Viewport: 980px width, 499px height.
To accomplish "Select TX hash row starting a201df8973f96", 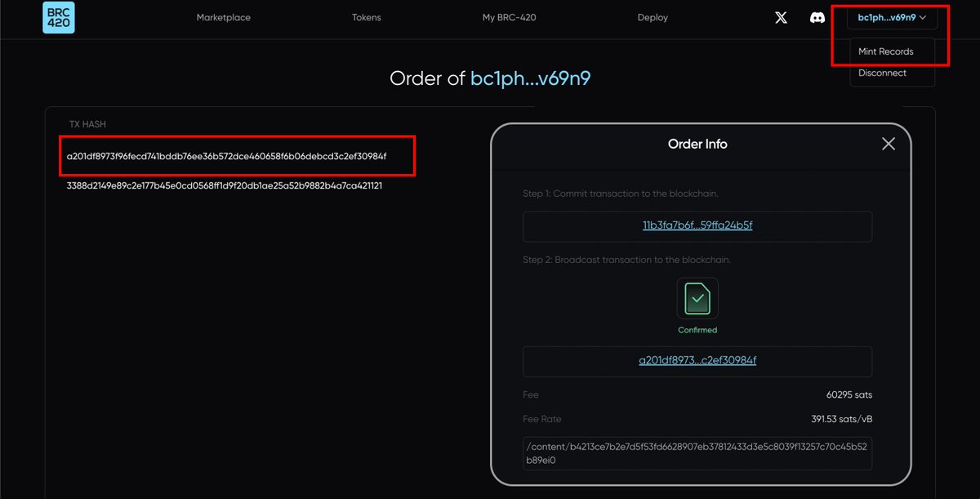I will (x=226, y=156).
